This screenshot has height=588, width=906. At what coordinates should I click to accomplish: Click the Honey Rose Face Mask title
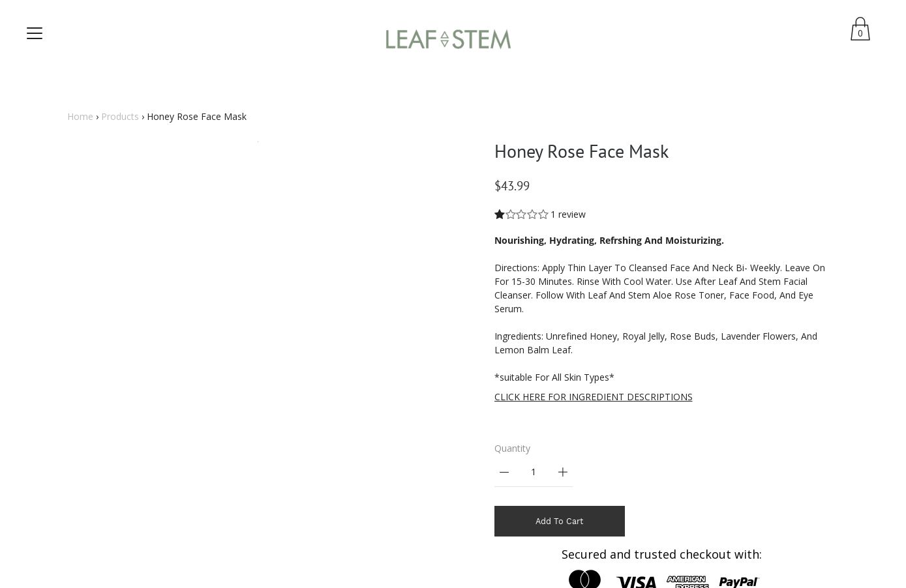click(581, 151)
